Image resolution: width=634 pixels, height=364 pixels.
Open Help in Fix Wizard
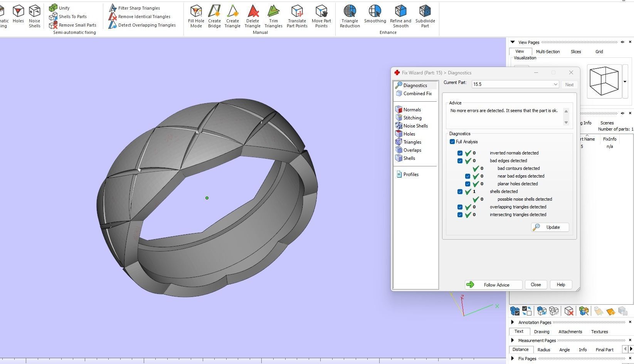561,285
